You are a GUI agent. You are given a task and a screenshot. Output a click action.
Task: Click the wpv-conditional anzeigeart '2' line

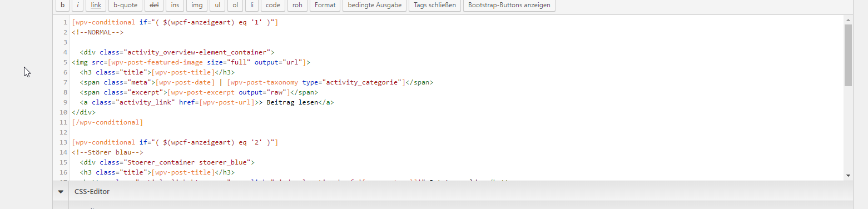[x=175, y=142]
